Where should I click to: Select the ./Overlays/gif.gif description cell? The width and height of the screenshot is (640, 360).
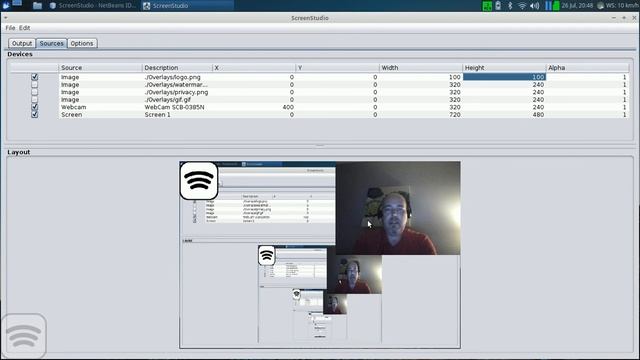[178, 100]
